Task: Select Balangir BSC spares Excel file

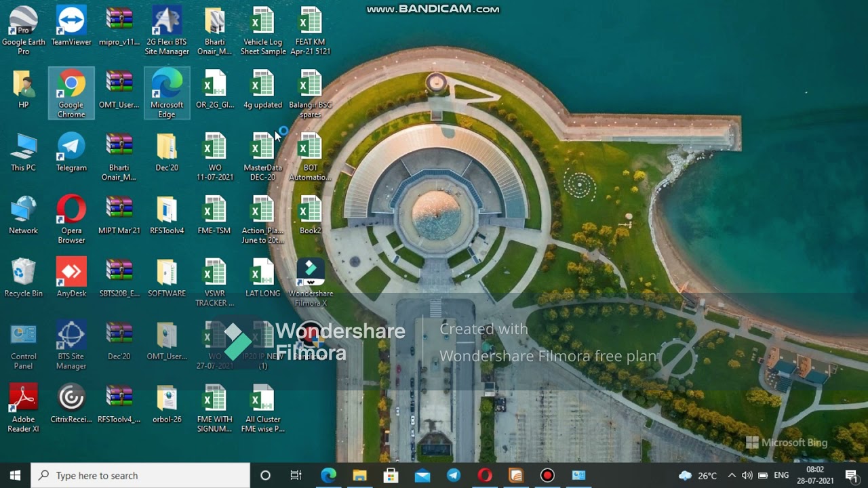Action: tap(311, 94)
